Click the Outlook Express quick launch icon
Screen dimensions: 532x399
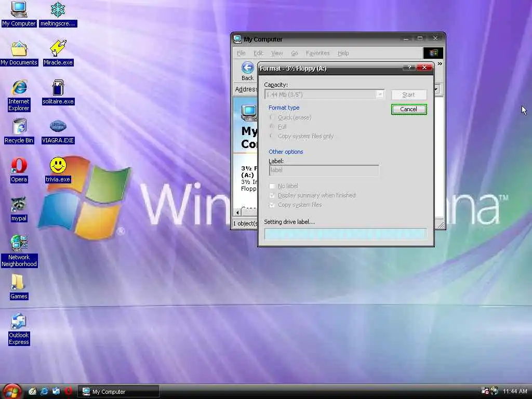pyautogui.click(x=56, y=391)
